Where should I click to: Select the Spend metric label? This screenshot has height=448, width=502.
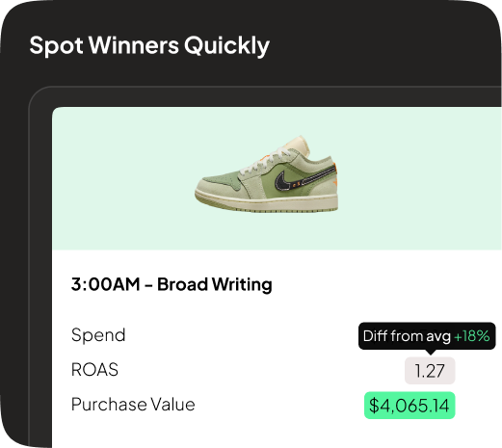point(98,335)
